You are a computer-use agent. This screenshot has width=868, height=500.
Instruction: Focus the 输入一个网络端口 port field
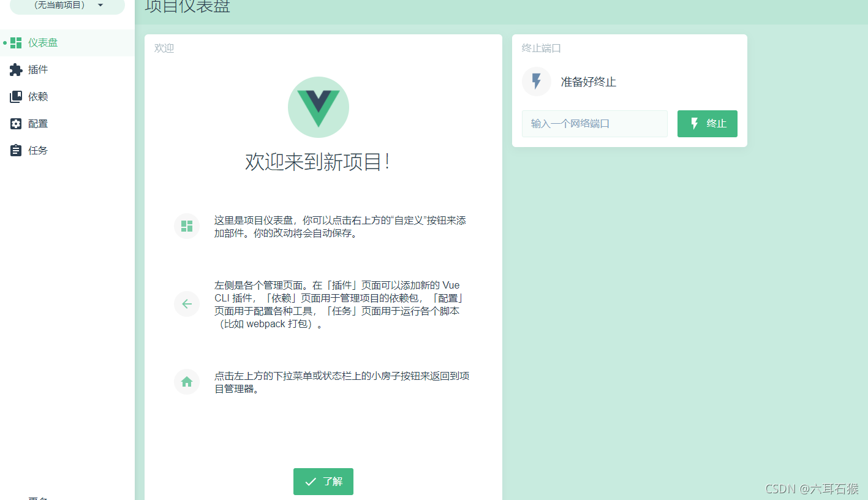595,124
